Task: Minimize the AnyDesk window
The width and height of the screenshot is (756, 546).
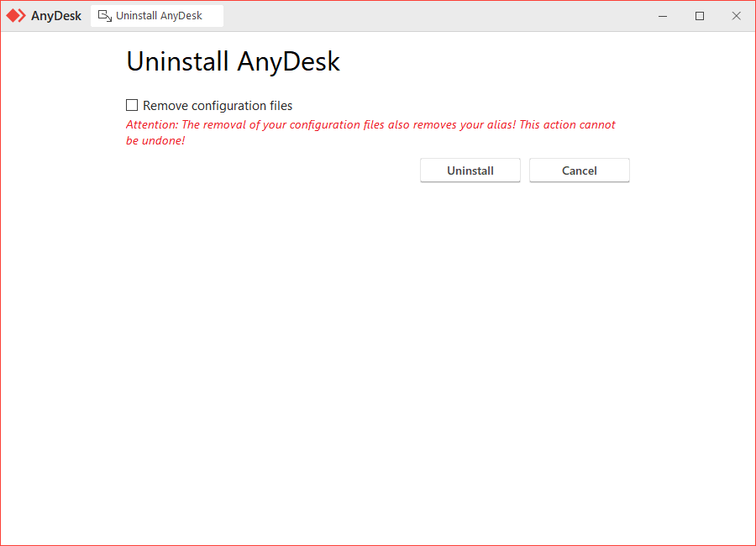Action: (x=664, y=16)
